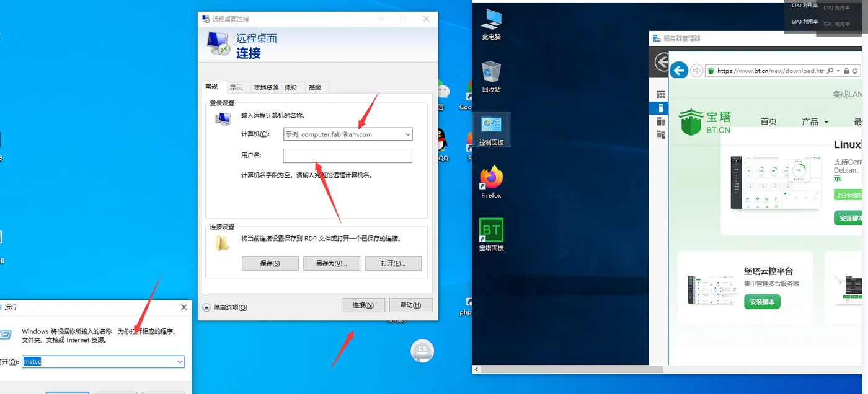Switch to the 高级 tab
Viewport: 868px width, 394px height.
click(315, 87)
